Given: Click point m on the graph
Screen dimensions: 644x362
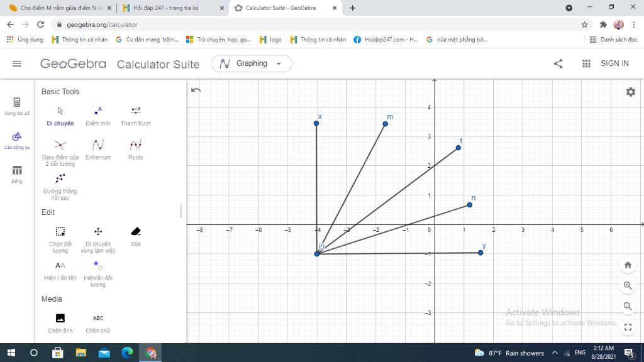Looking at the screenshot, I should (386, 124).
